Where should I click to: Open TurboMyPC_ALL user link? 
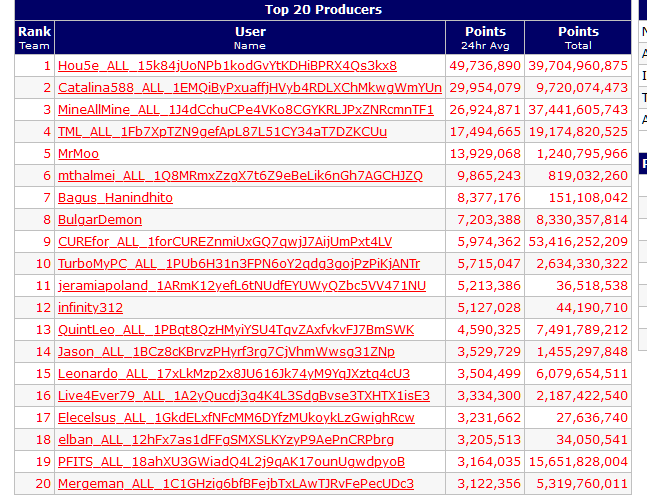tap(239, 264)
